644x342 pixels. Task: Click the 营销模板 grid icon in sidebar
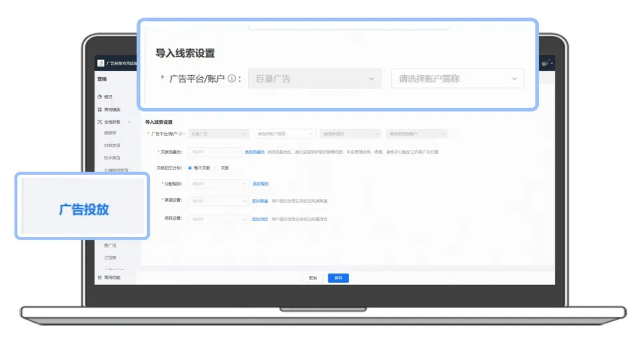click(99, 110)
